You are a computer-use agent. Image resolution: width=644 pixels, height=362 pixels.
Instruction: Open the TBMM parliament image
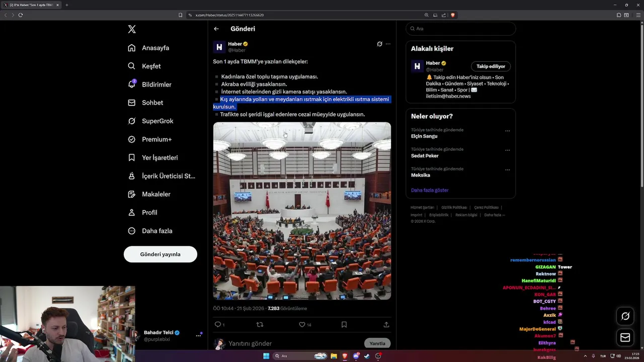pyautogui.click(x=302, y=211)
